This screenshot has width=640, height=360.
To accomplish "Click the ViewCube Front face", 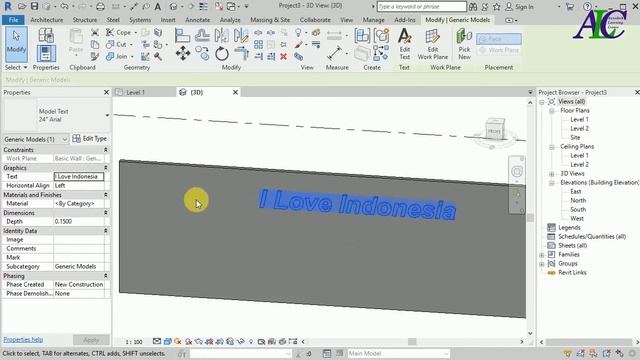I will coord(493,131).
